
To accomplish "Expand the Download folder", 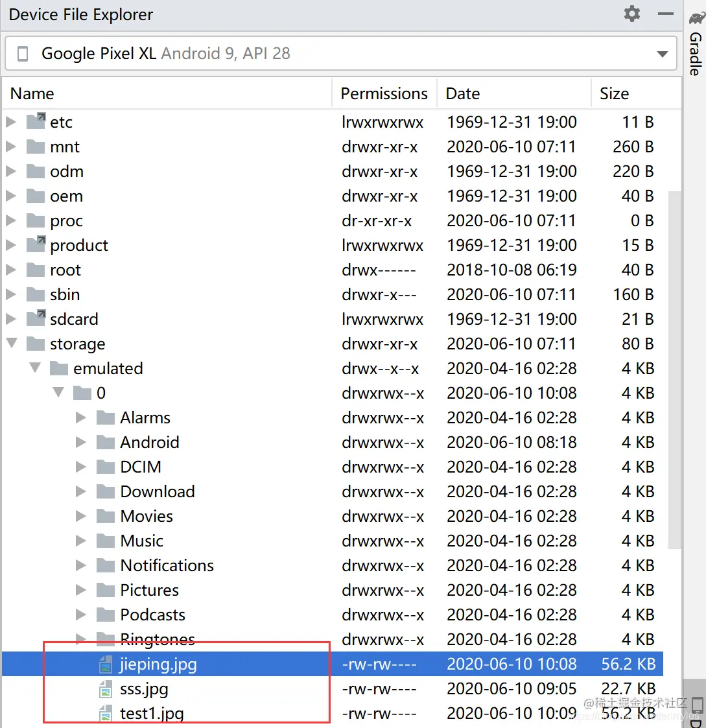I will [81, 491].
